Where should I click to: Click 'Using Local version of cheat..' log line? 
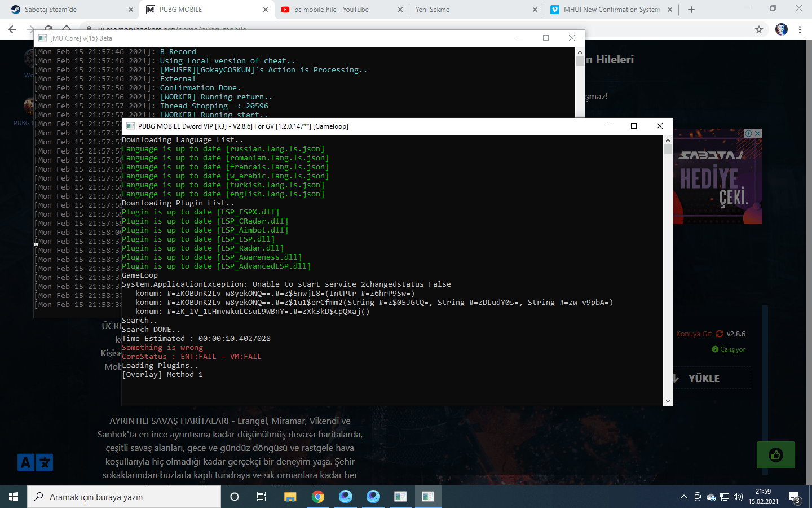[x=228, y=61]
